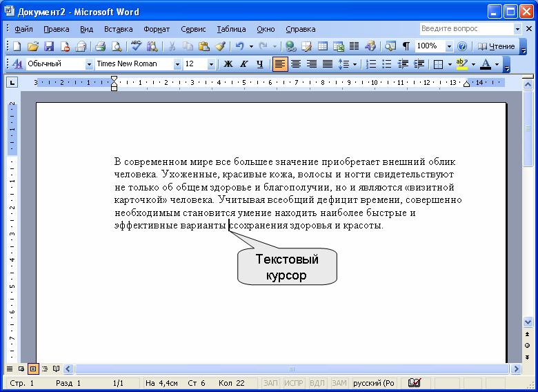Open the Таблица menu
The width and height of the screenshot is (538, 392).
(231, 29)
